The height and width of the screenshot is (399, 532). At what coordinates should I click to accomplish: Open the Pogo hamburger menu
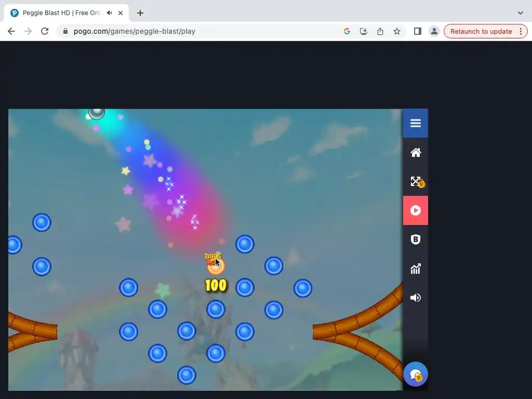(x=415, y=123)
